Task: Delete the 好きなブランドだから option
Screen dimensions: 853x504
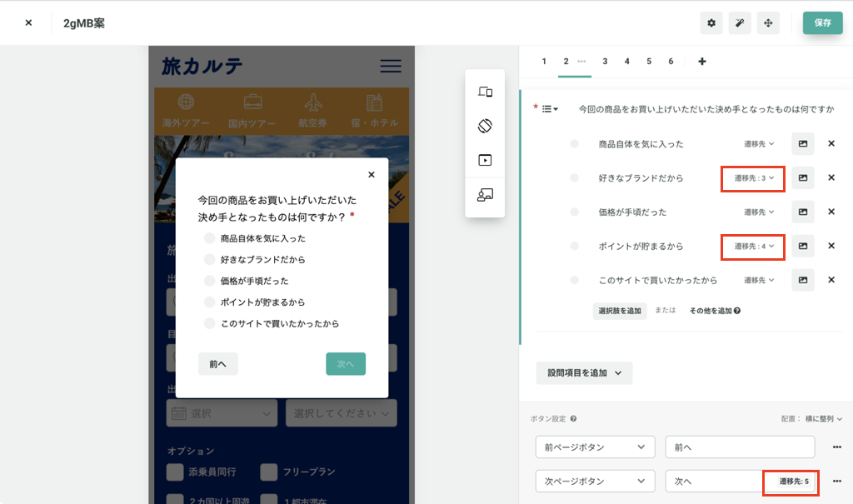Action: [x=831, y=177]
